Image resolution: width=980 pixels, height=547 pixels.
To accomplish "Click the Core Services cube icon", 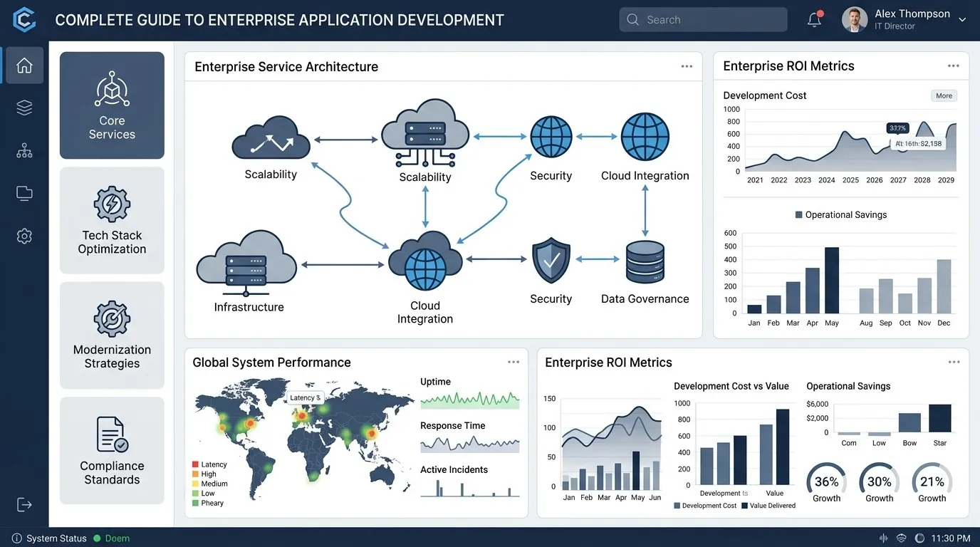I will pyautogui.click(x=112, y=89).
